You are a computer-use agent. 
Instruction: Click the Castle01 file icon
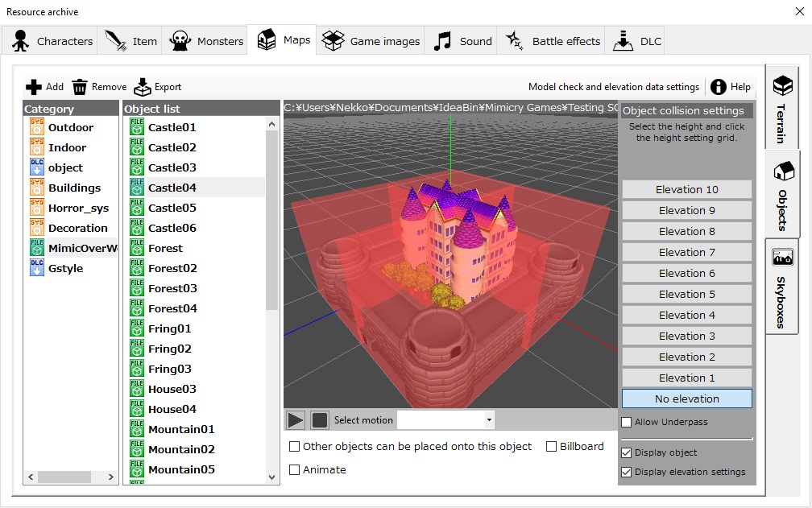click(x=137, y=127)
